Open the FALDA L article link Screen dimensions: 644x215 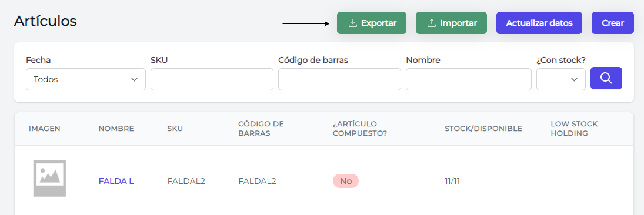point(116,181)
